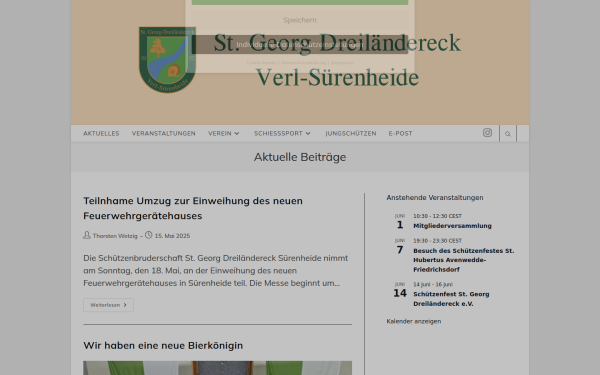
Task: Open the Feuerwehrgerätehauses post title
Action: [193, 208]
